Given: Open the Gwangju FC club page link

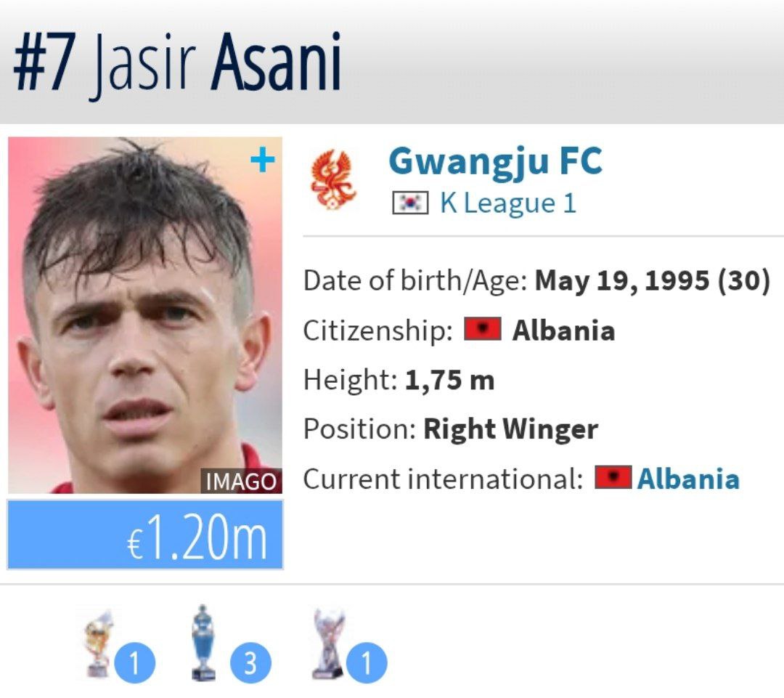Looking at the screenshot, I should coord(495,161).
